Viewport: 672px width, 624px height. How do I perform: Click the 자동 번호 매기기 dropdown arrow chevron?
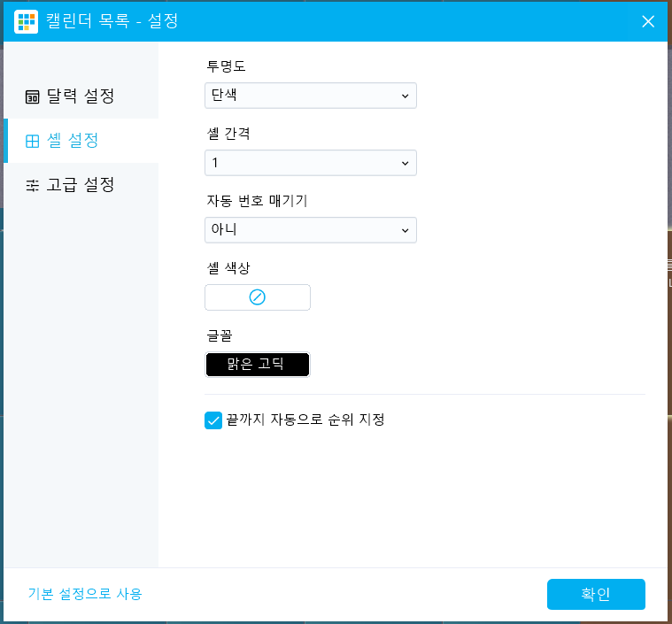tap(405, 231)
